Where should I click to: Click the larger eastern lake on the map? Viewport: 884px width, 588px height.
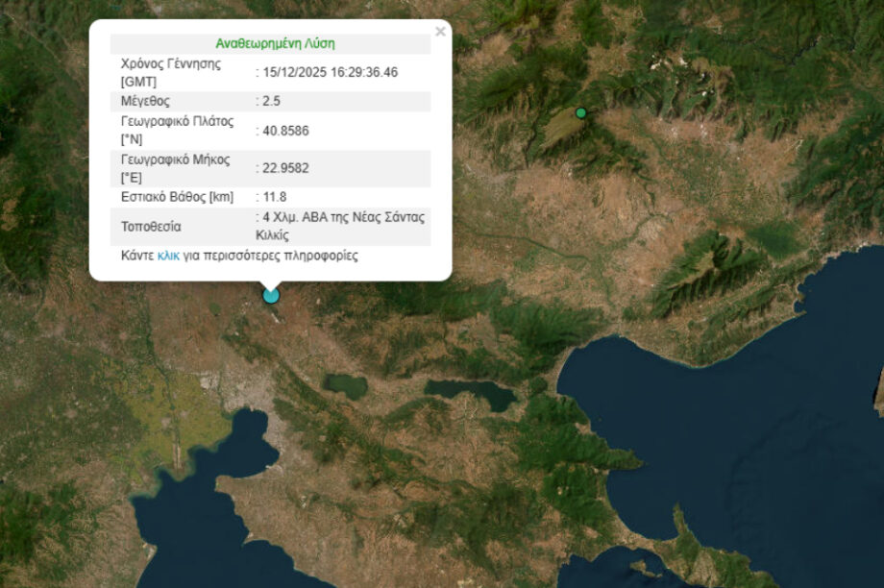tap(470, 392)
